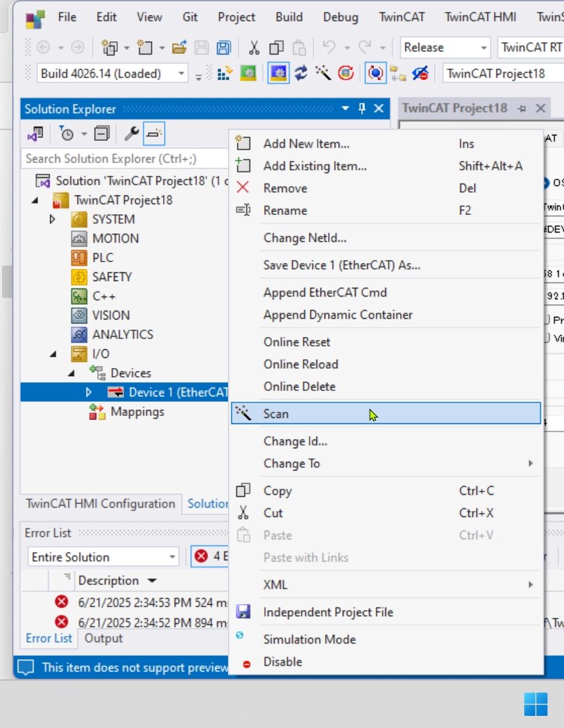The height and width of the screenshot is (728, 564).
Task: Open the Build menu
Action: click(289, 17)
